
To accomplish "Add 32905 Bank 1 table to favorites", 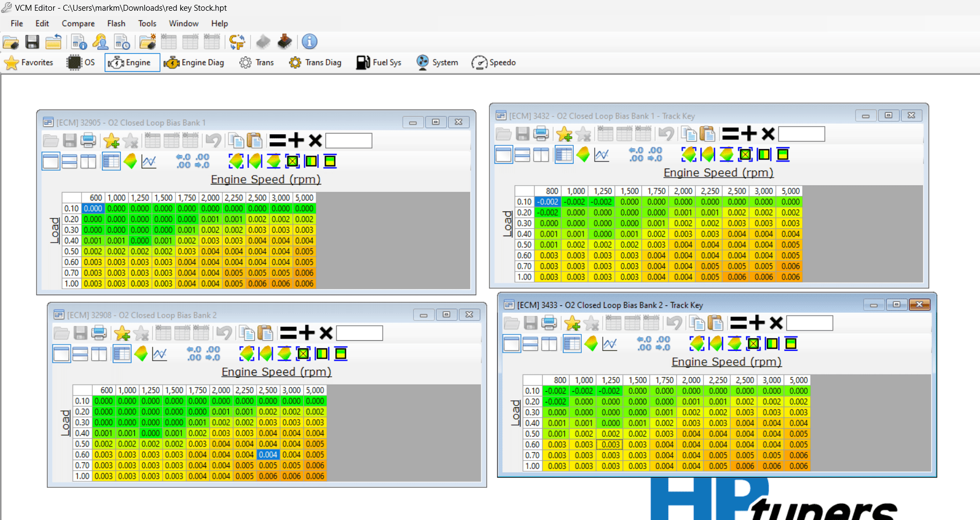I will pos(112,141).
